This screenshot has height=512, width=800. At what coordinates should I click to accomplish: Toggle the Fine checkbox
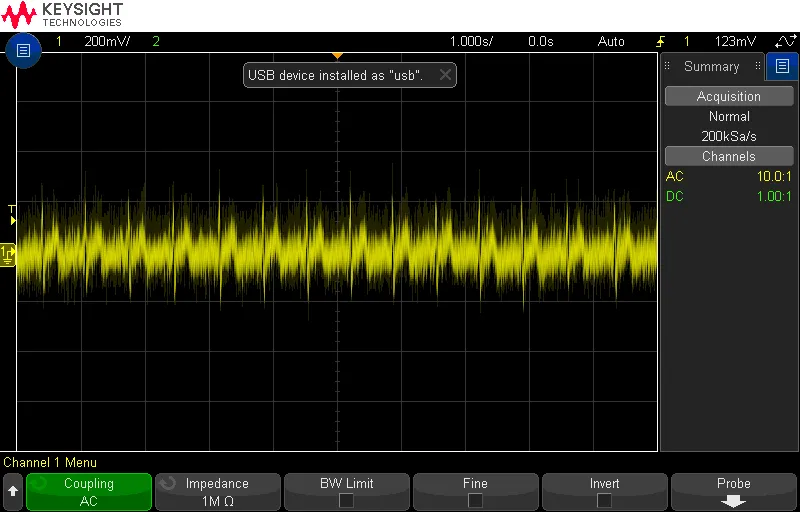(x=475, y=500)
